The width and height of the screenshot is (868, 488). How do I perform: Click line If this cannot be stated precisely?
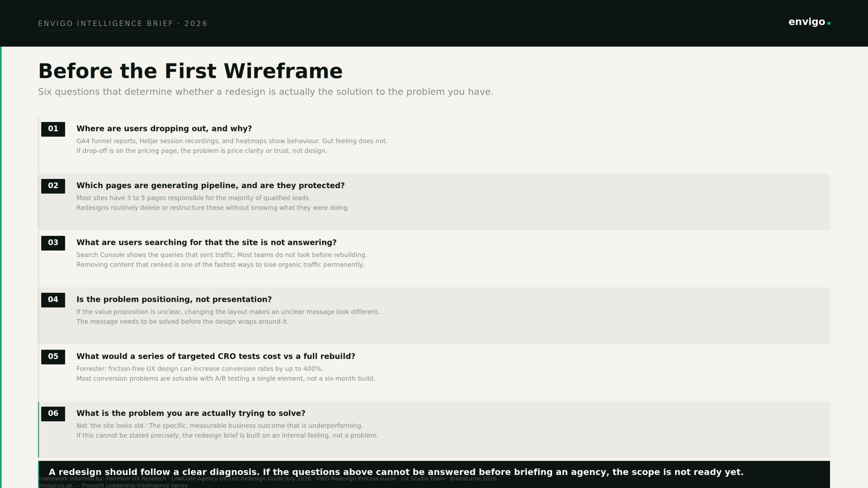click(227, 435)
